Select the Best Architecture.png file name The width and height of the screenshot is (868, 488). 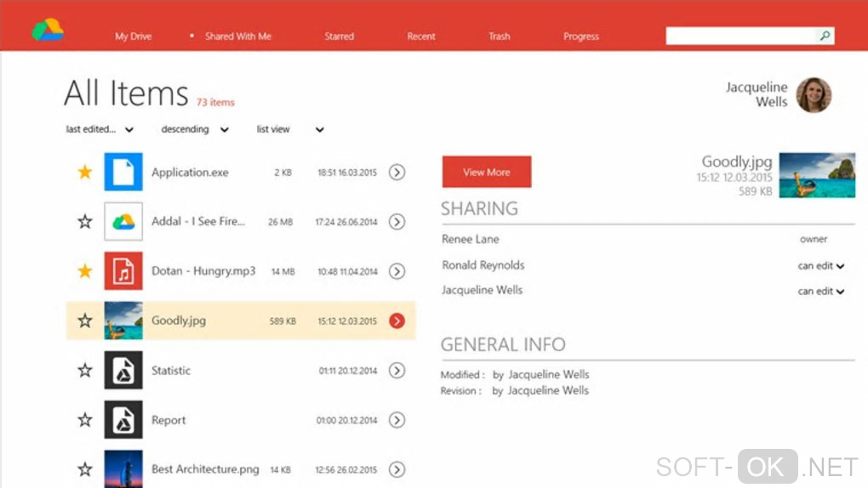pyautogui.click(x=205, y=469)
